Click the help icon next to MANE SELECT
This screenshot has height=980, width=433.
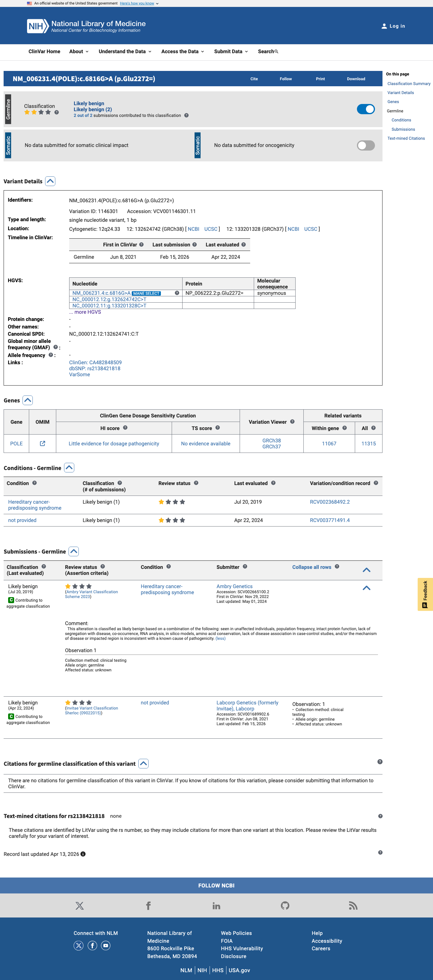(177, 293)
